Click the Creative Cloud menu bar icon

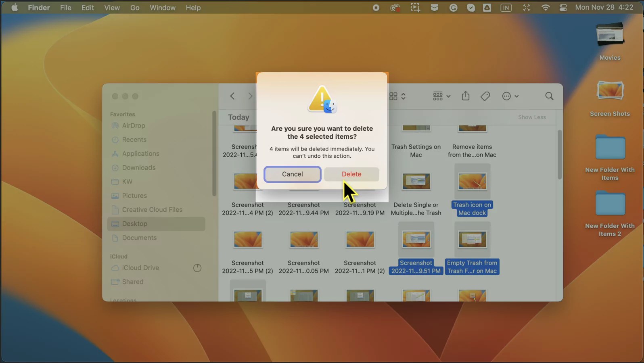(395, 8)
